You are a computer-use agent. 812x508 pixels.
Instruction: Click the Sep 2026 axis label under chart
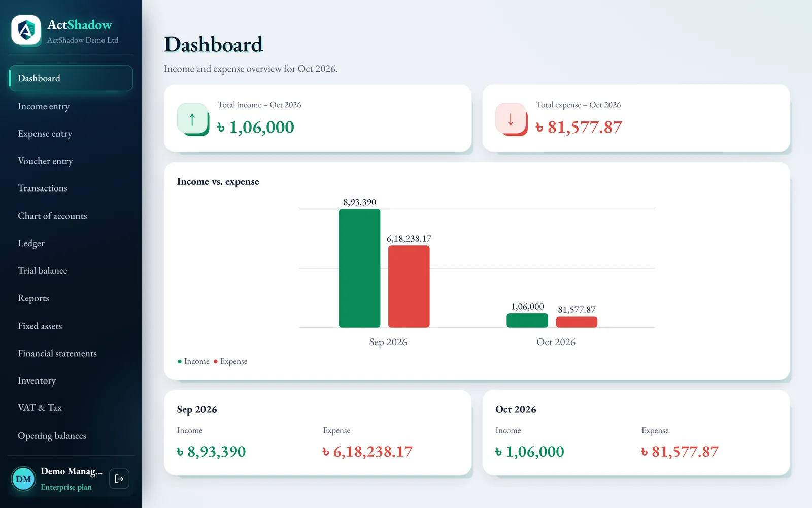point(388,342)
